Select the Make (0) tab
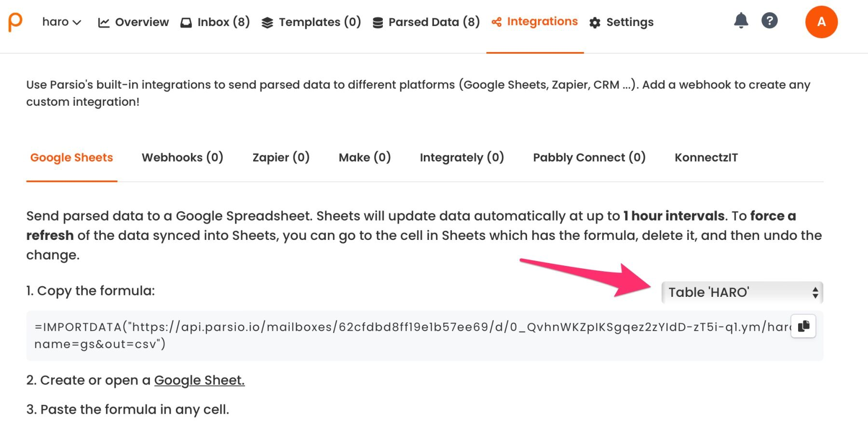This screenshot has width=868, height=431. [x=365, y=158]
